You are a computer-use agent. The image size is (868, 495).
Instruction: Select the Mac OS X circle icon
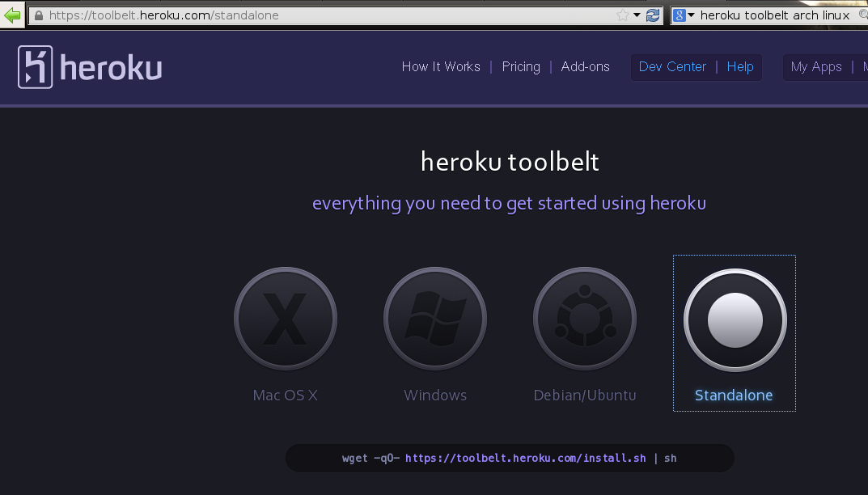click(x=286, y=319)
